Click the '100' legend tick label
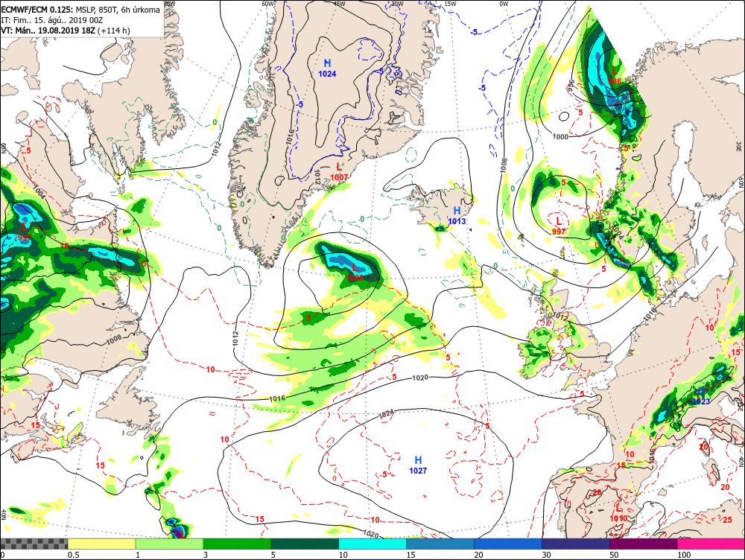The height and width of the screenshot is (560, 745). 684,554
